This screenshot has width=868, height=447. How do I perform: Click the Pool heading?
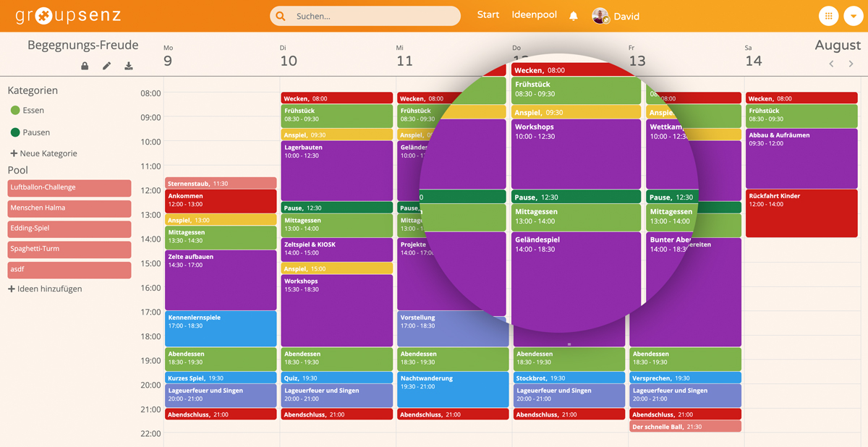point(18,170)
